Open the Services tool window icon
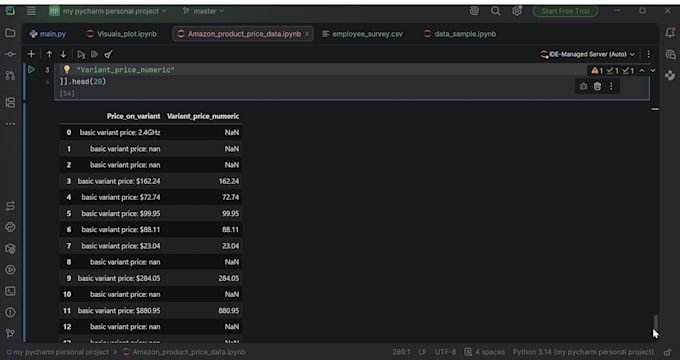Image resolution: width=680 pixels, height=360 pixels. pos(10,270)
